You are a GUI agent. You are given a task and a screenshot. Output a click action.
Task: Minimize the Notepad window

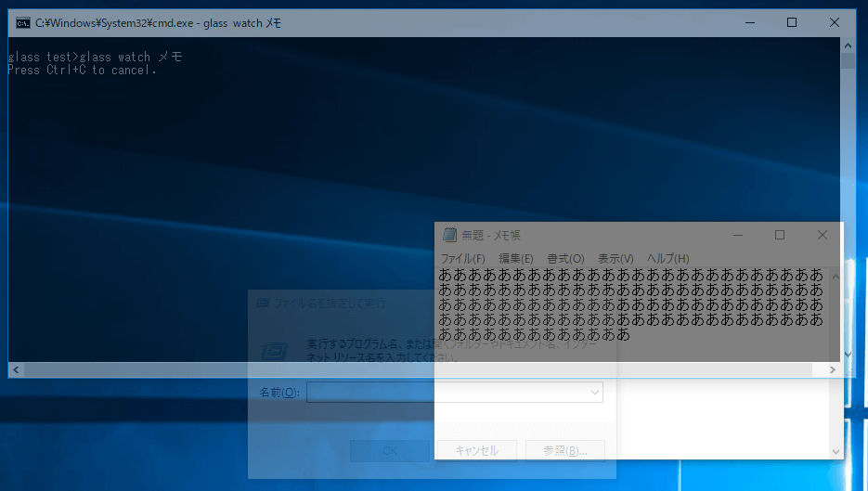point(738,235)
